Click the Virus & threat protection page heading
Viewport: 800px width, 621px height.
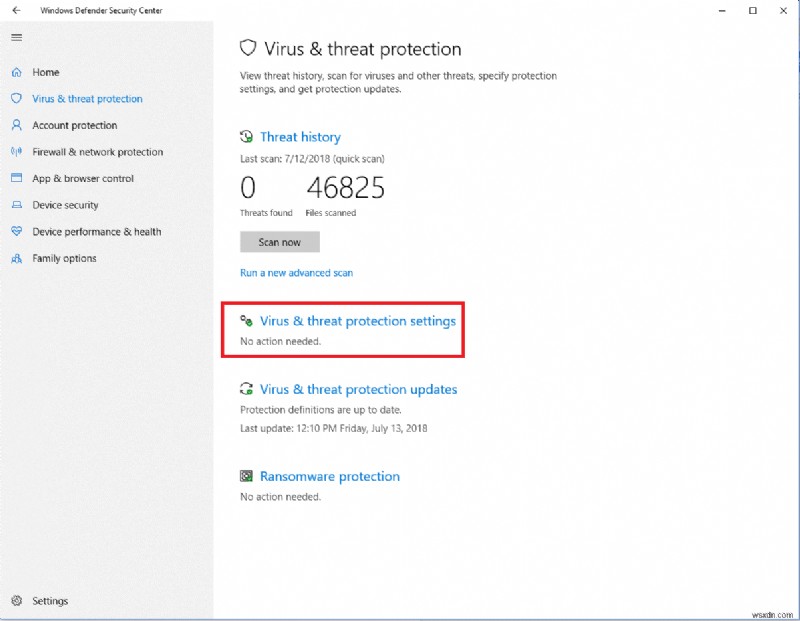362,49
